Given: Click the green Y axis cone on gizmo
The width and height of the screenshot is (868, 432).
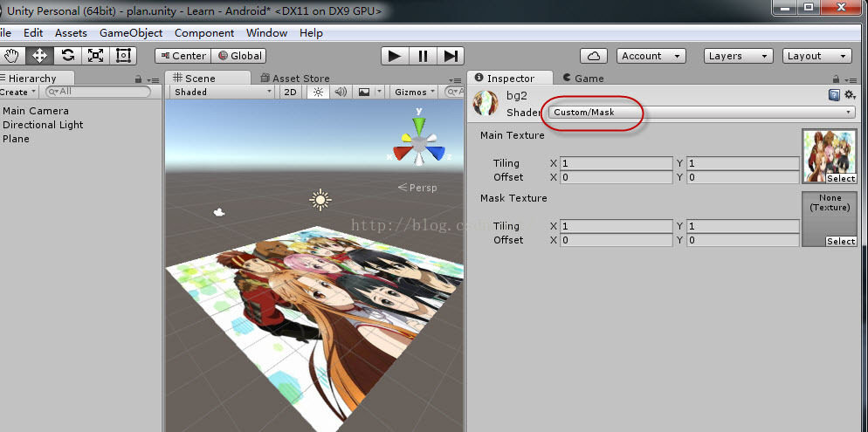Looking at the screenshot, I should pos(419,125).
